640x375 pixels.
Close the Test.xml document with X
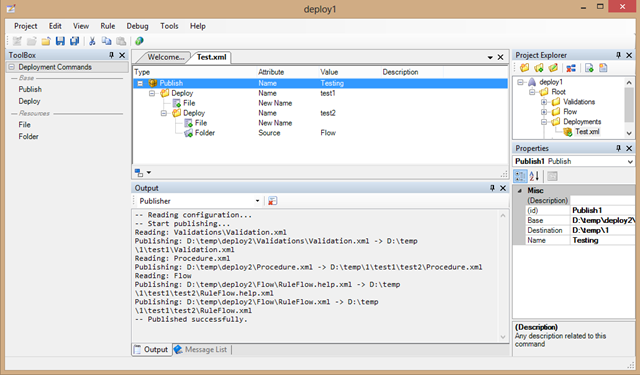(500, 58)
